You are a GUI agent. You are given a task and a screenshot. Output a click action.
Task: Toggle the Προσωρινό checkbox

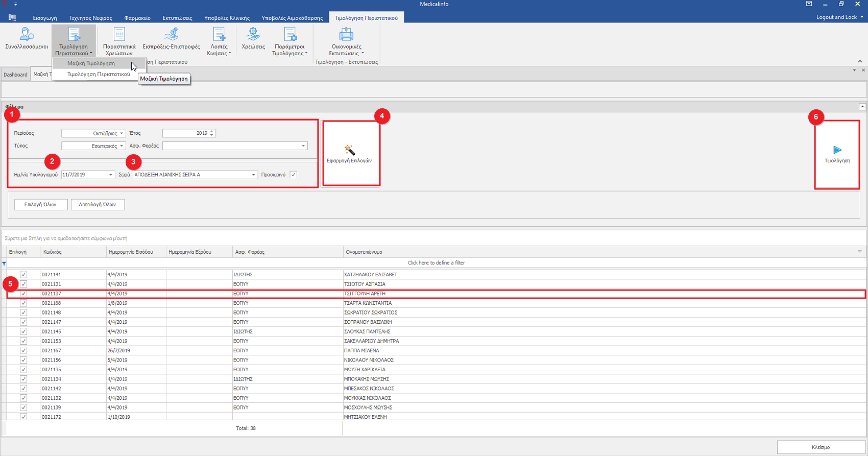pos(294,175)
